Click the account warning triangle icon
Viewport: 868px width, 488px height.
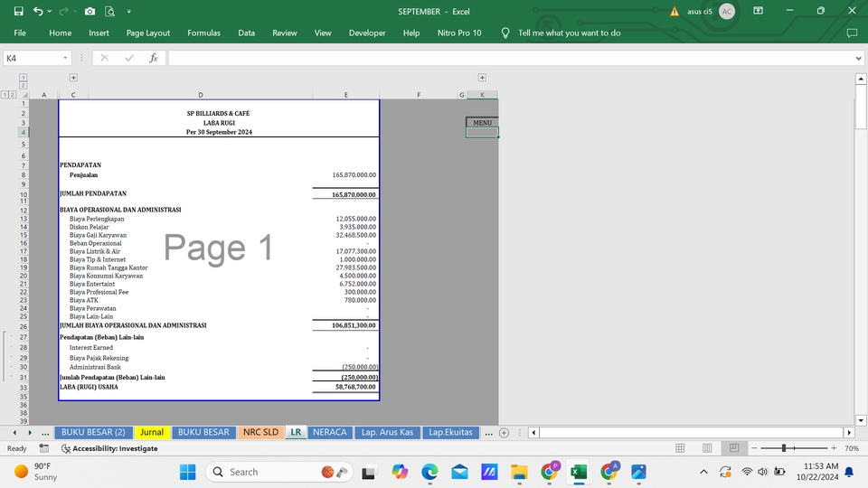[675, 11]
